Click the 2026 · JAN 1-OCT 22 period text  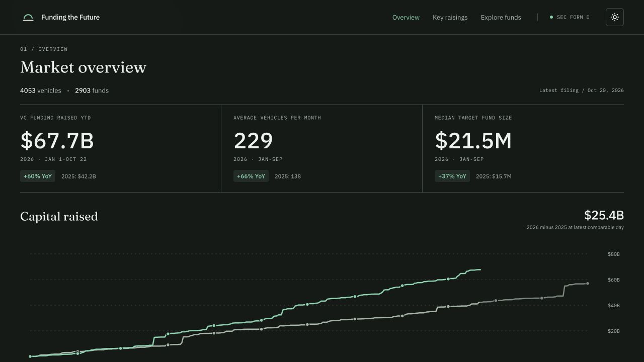click(53, 159)
